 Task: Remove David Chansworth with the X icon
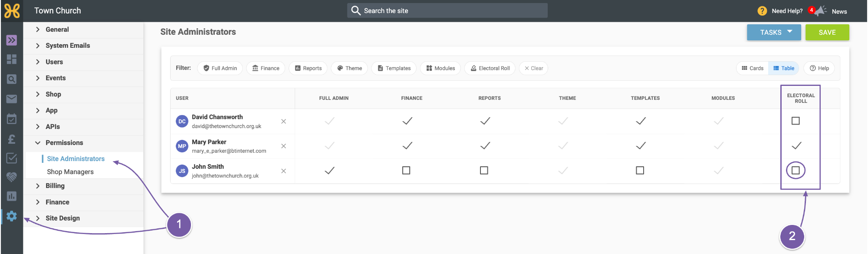[x=283, y=122]
